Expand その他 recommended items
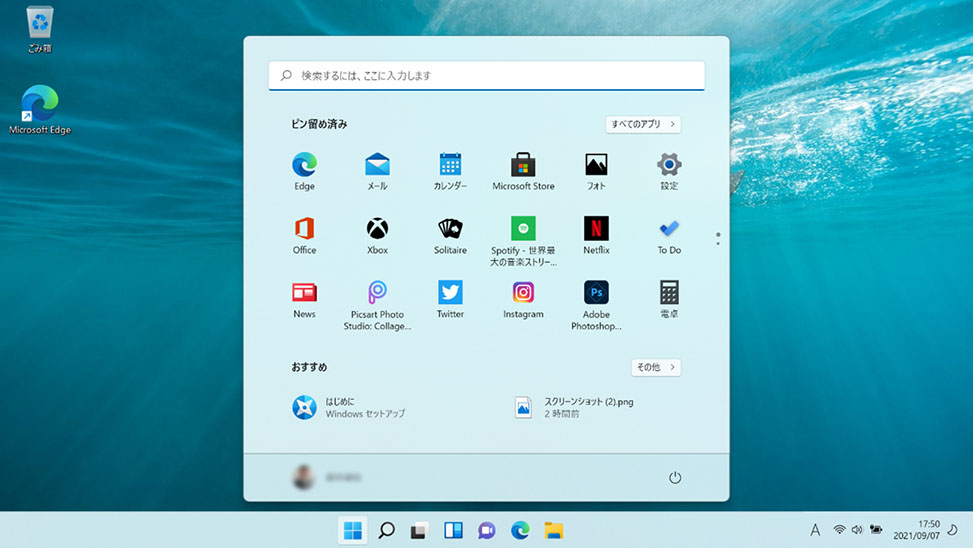Image resolution: width=973 pixels, height=548 pixels. pos(656,367)
